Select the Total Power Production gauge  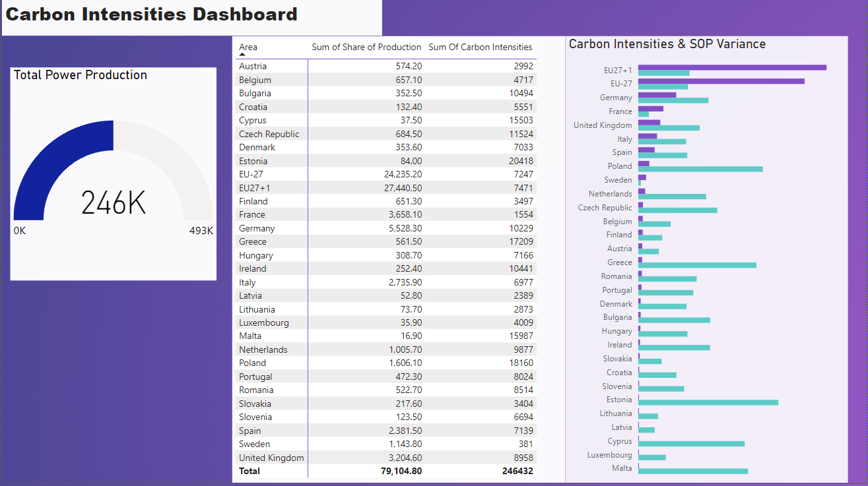(112, 171)
